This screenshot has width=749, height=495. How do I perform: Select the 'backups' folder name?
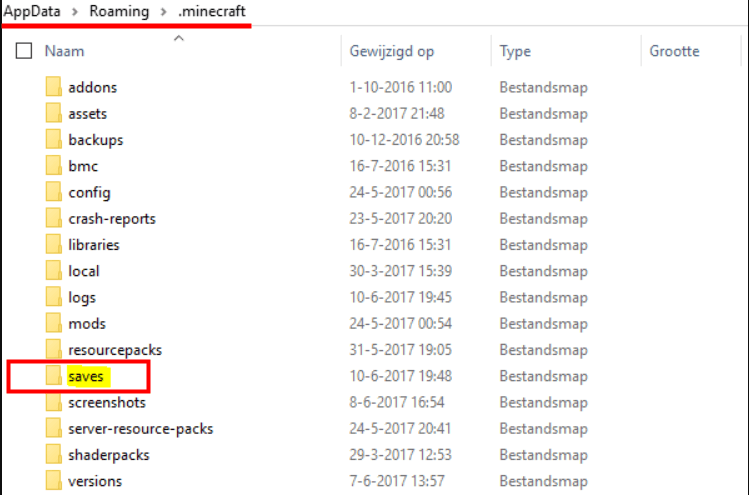coord(96,140)
